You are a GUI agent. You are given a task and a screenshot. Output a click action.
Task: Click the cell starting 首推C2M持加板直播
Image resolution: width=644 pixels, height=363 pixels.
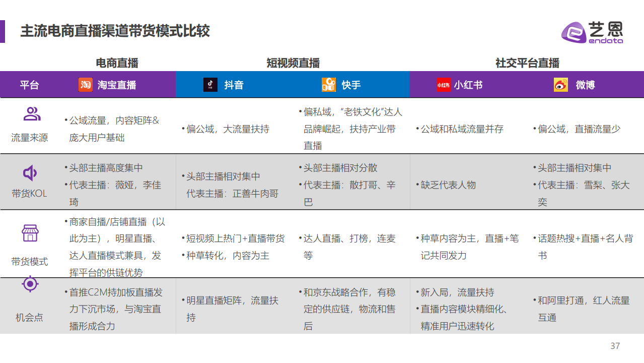[113, 309]
